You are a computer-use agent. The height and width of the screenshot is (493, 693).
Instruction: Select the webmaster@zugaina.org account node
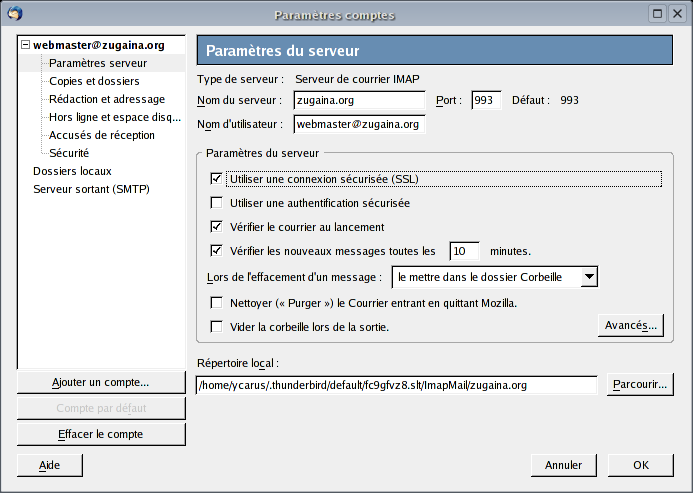tap(99, 45)
